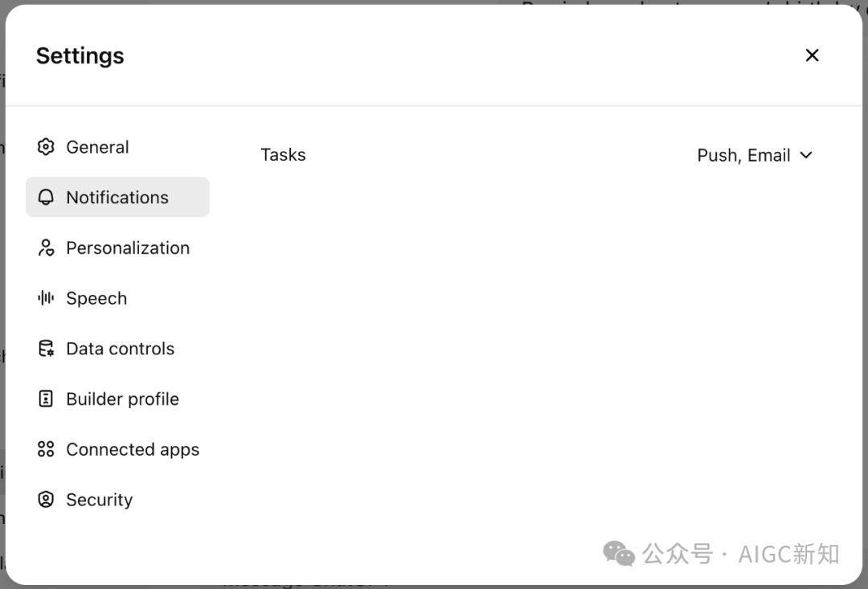This screenshot has height=589, width=868.
Task: Click the General settings gear icon
Action: tap(46, 147)
